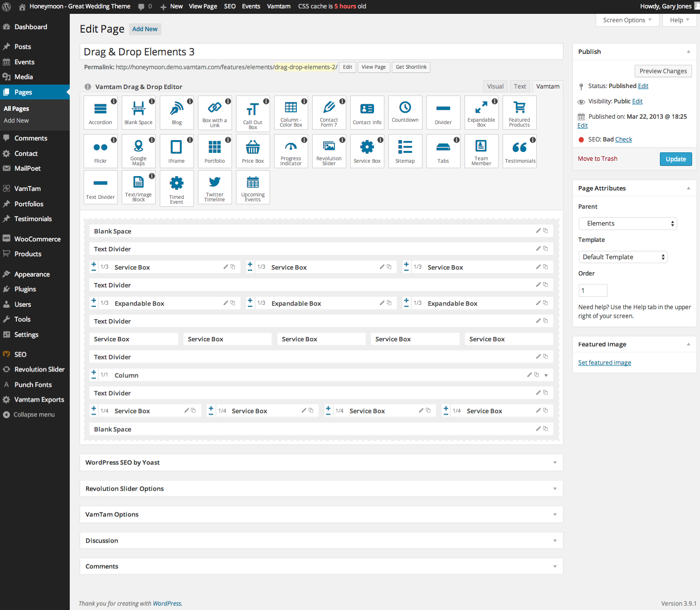
Task: Toggle the Featured Image panel arrow
Action: (x=688, y=344)
